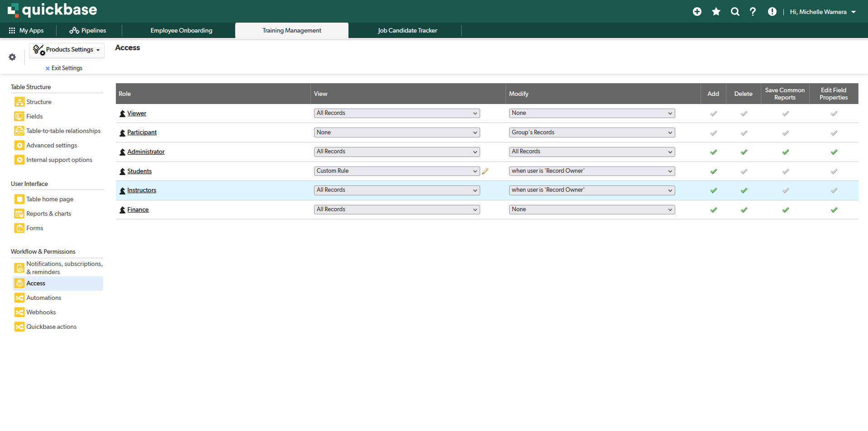Edit Students custom rule pencil icon

pyautogui.click(x=485, y=171)
